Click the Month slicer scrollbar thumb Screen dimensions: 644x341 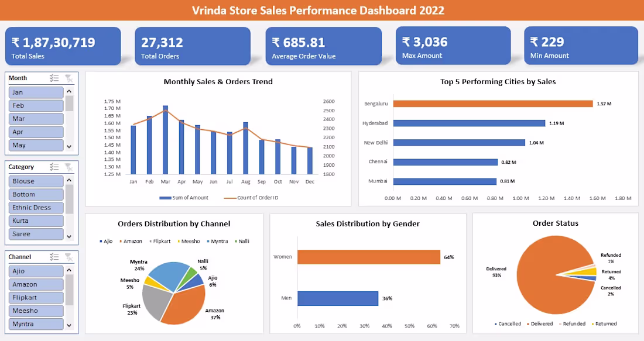69,104
